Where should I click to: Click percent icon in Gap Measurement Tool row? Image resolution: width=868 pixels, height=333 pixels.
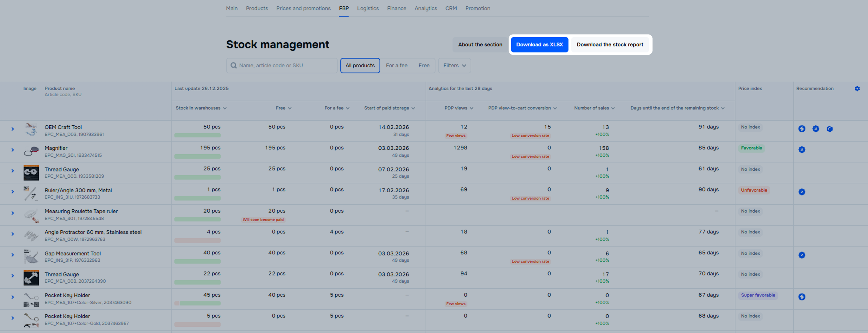point(802,255)
